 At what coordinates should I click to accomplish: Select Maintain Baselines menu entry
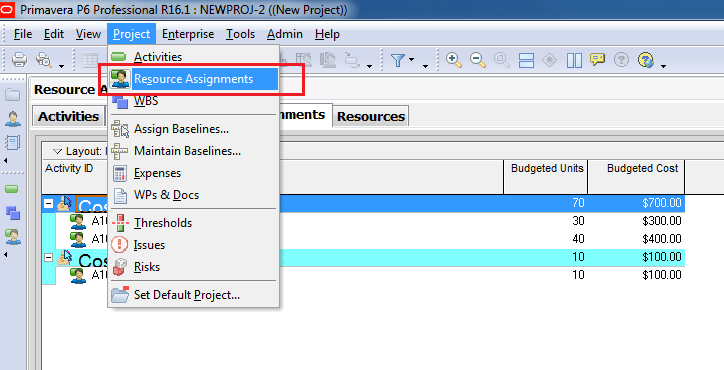193,151
